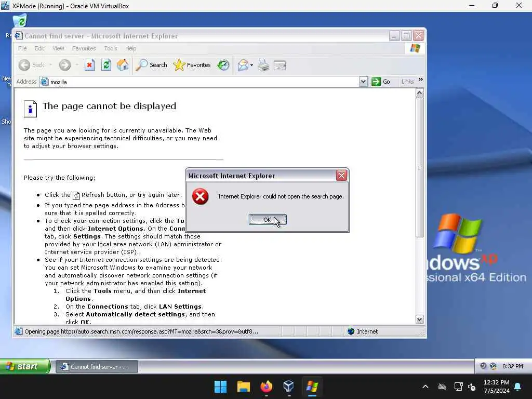Click the page icon in address bar
This screenshot has height=399, width=532.
coord(45,82)
